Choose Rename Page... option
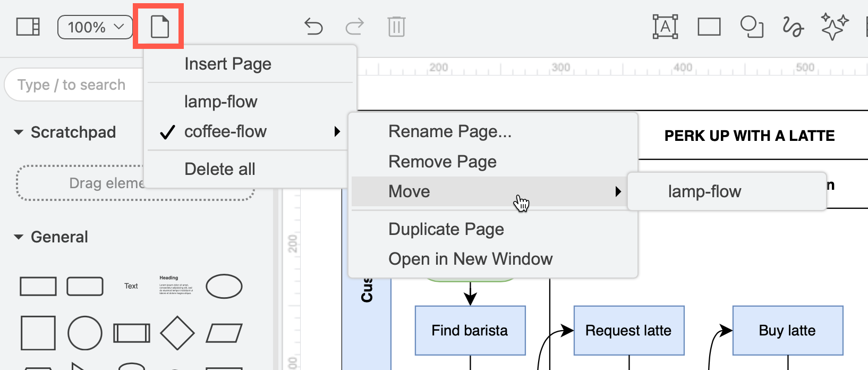Screen dimensions: 868x370 (x=492, y=131)
